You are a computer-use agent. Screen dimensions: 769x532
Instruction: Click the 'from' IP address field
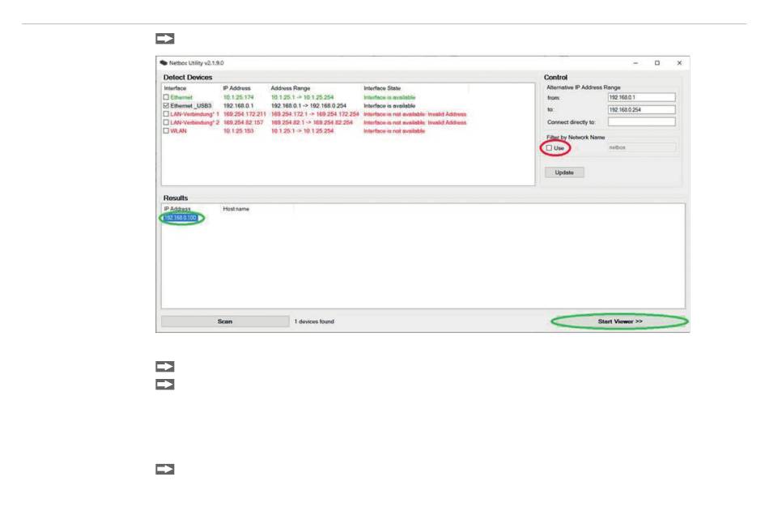pos(641,97)
